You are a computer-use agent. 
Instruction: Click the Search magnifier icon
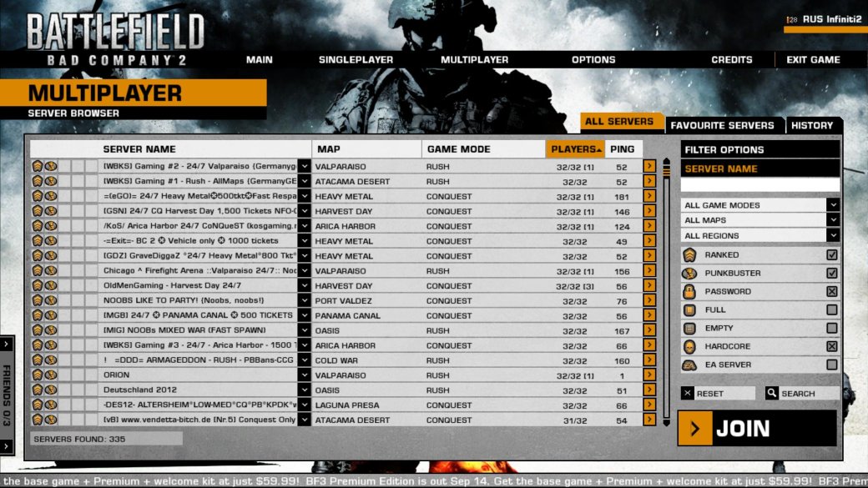pyautogui.click(x=772, y=393)
